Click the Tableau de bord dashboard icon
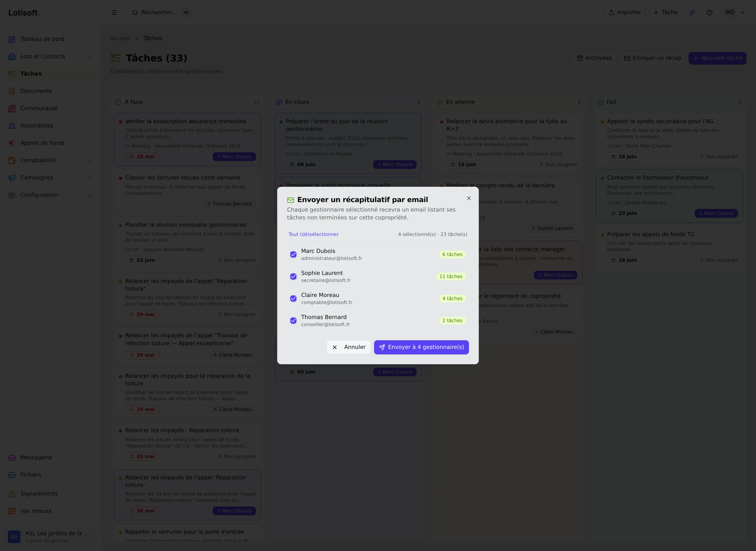The height and width of the screenshot is (551, 756). pyautogui.click(x=12, y=39)
